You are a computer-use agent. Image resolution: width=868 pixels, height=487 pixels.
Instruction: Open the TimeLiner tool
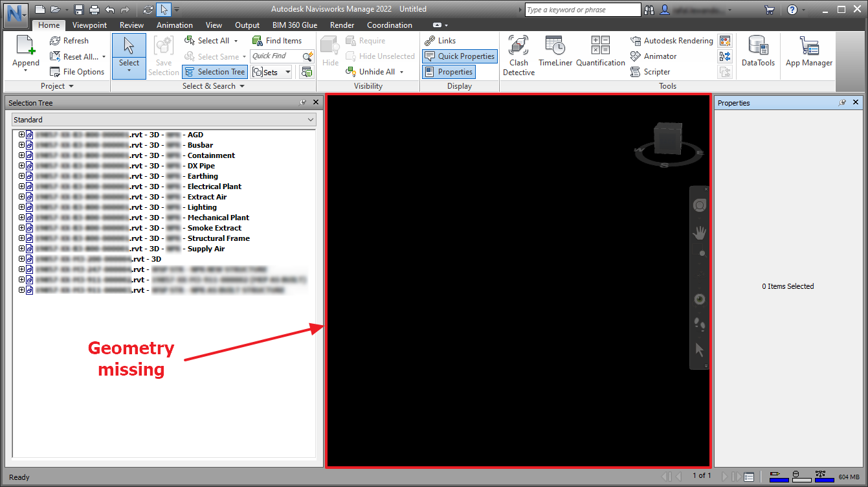555,51
